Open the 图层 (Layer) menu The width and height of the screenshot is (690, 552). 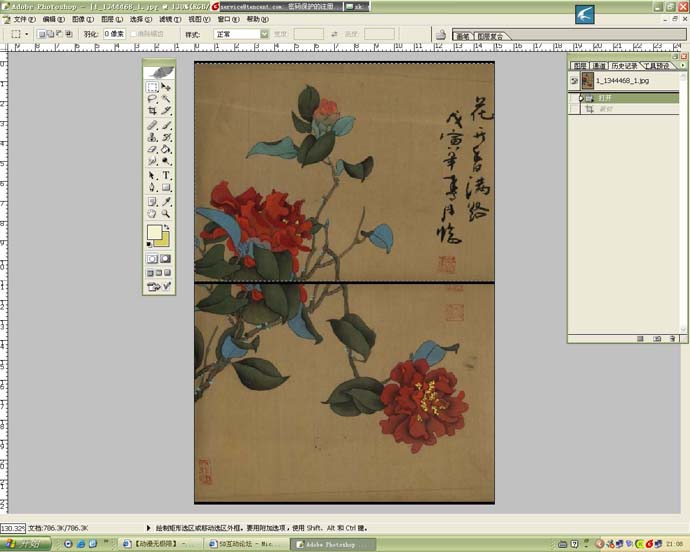(x=111, y=19)
